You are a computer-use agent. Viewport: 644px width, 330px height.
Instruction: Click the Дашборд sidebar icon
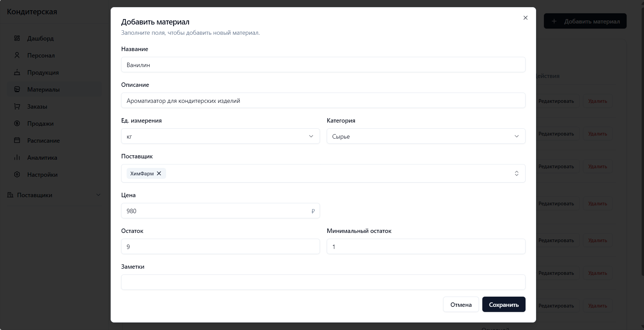tap(17, 38)
